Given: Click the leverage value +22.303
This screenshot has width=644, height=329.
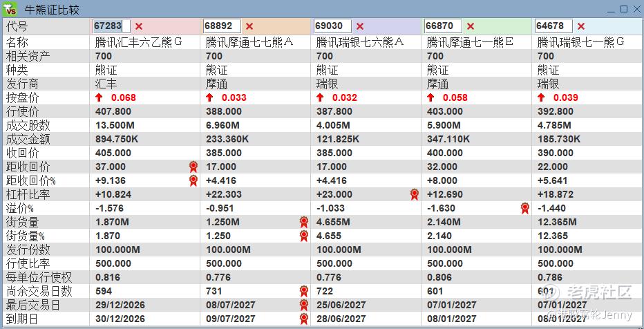Looking at the screenshot, I should [224, 194].
